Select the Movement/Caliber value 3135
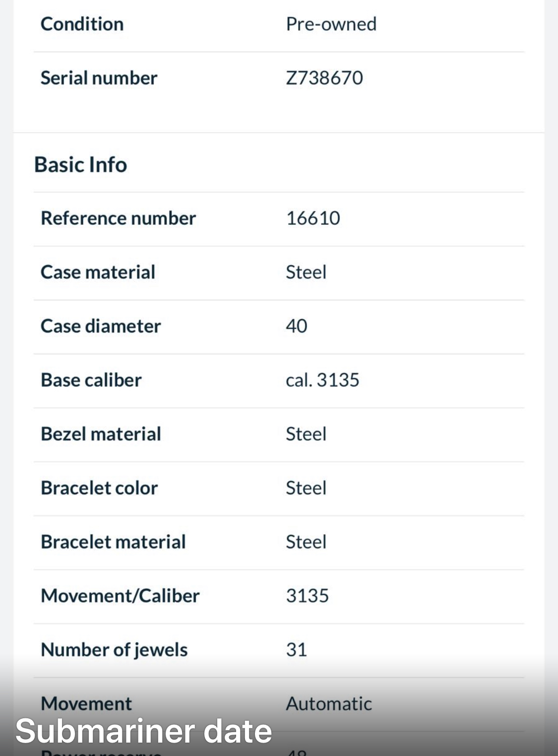 [x=307, y=596]
